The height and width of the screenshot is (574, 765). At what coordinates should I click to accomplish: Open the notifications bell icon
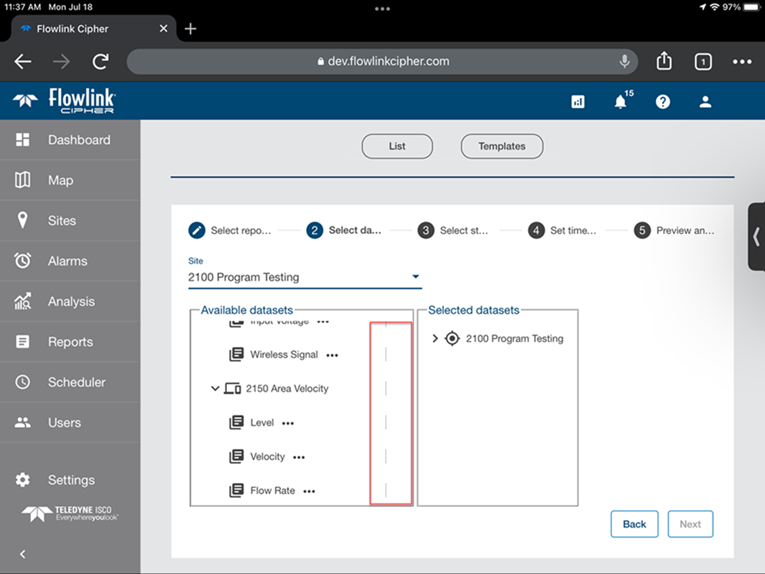(x=621, y=102)
